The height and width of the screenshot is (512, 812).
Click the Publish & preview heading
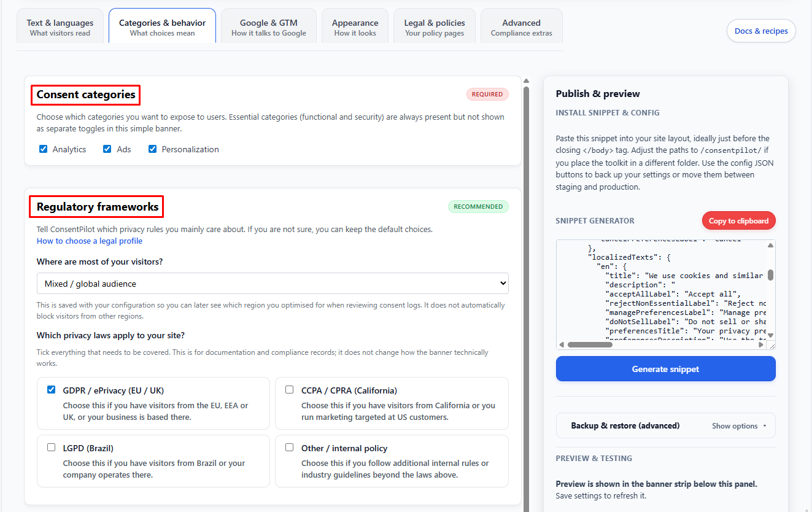598,94
